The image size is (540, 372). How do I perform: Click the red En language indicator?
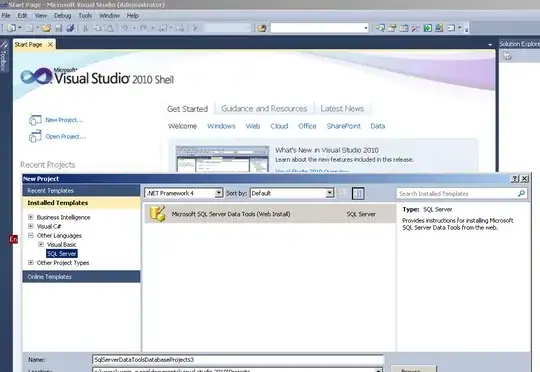[x=13, y=239]
